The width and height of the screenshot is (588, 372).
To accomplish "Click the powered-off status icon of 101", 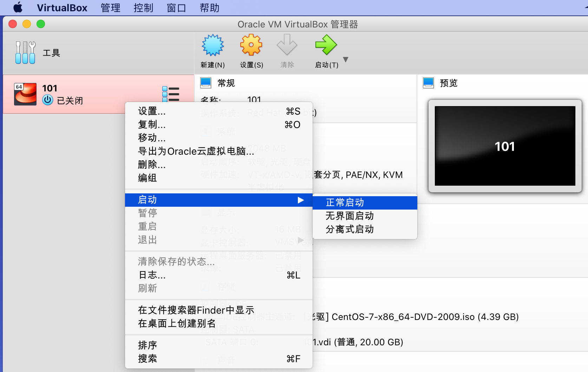I will [x=48, y=100].
